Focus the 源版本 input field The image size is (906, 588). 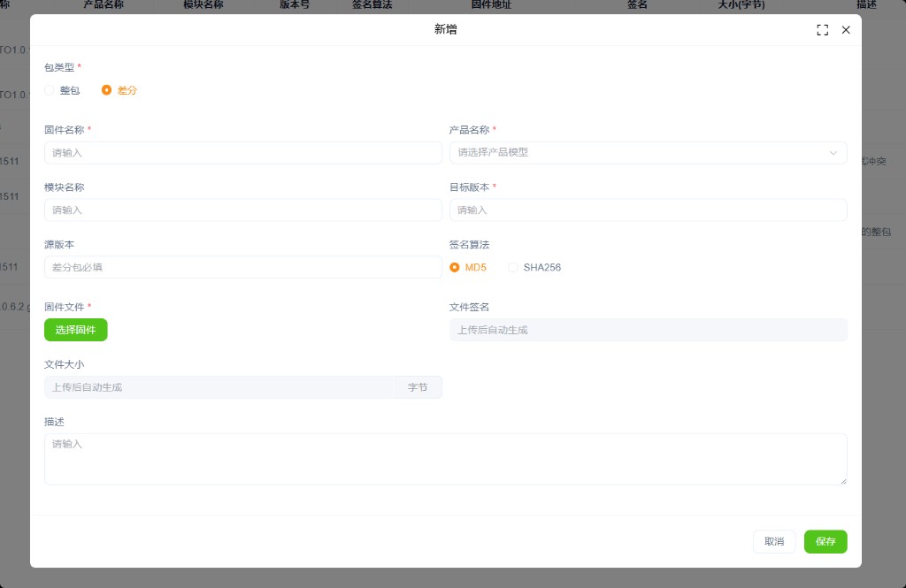[x=243, y=267]
